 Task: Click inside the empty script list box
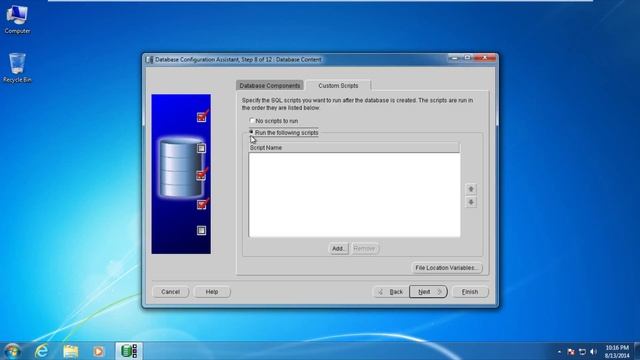click(x=354, y=195)
